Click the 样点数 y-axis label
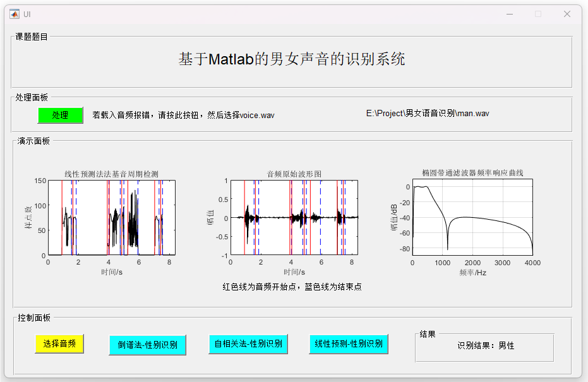This screenshot has width=588, height=382. (x=28, y=217)
